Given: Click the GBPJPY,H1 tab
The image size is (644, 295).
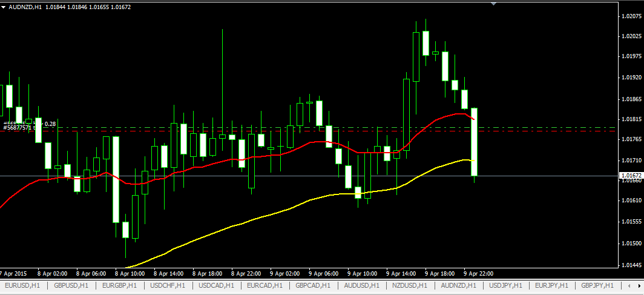Looking at the screenshot, I should click(597, 285).
